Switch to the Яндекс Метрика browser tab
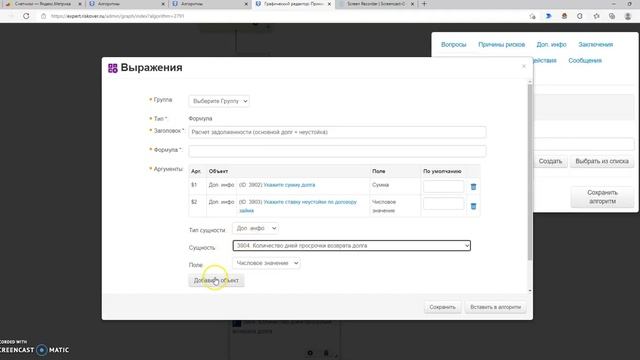This screenshot has height=360, width=640. pos(42,4)
